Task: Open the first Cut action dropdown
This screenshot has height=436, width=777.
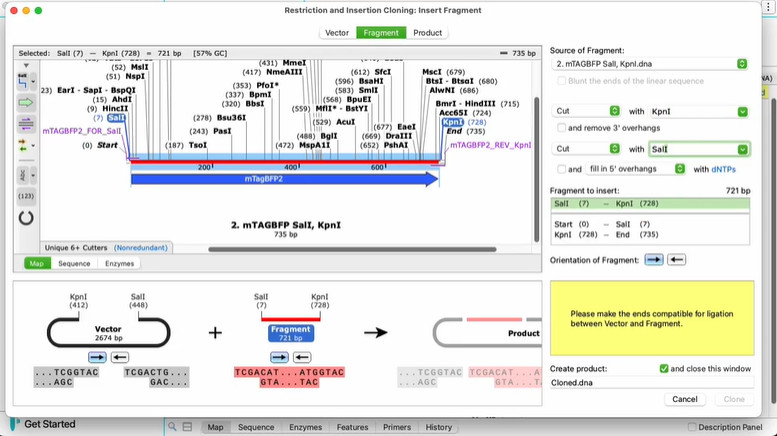Action: (x=586, y=111)
